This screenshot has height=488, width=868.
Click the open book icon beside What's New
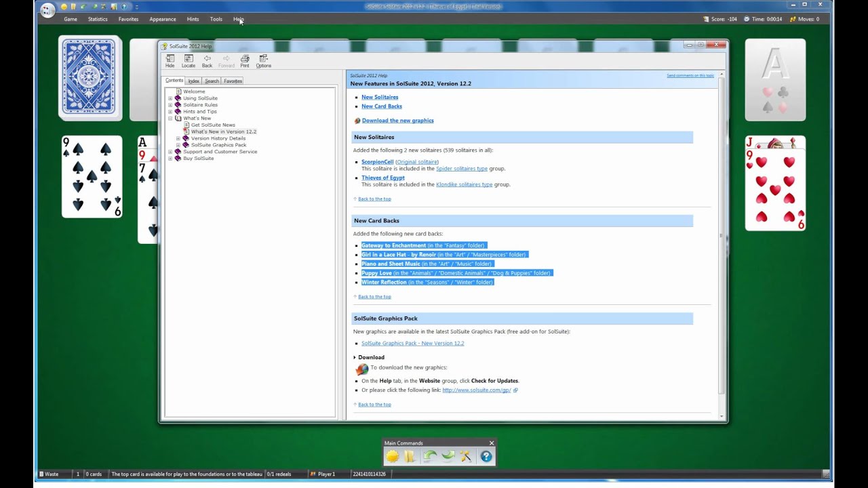tap(178, 119)
